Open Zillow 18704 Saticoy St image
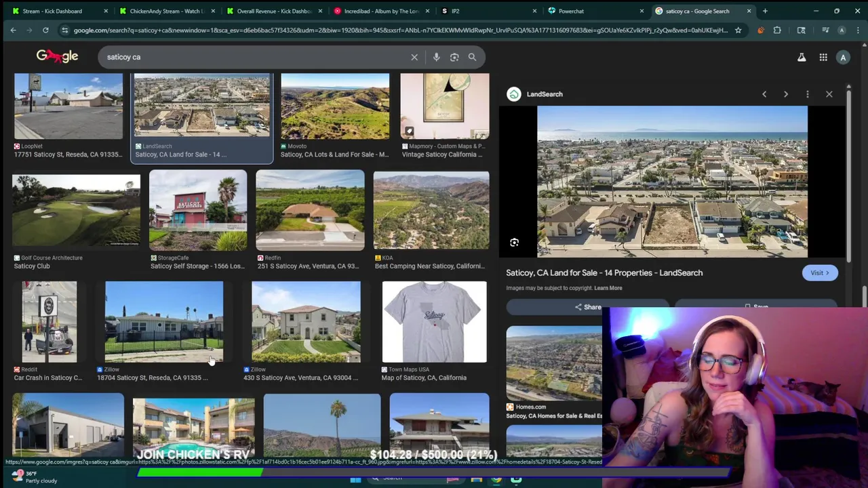 coord(164,322)
